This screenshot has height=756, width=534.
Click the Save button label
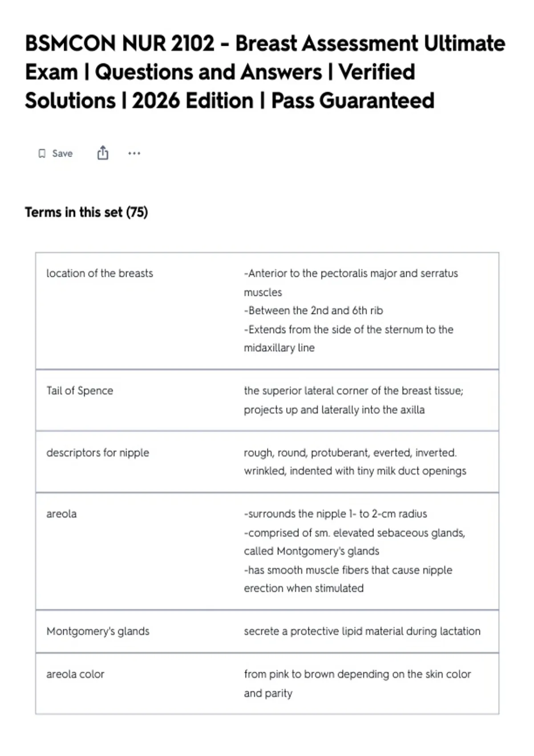[x=62, y=153]
